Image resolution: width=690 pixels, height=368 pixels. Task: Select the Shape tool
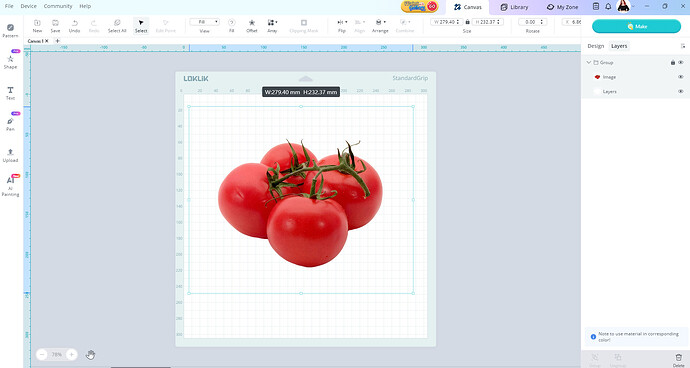coord(10,62)
